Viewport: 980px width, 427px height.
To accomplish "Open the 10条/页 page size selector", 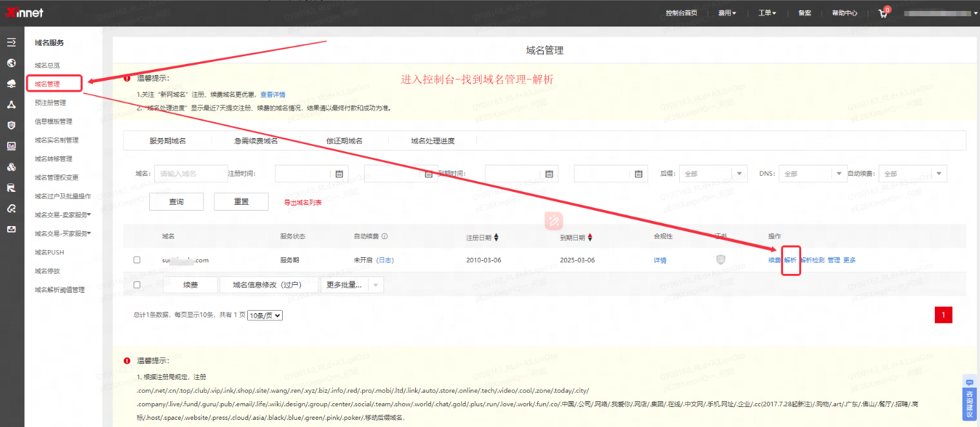I will point(265,315).
